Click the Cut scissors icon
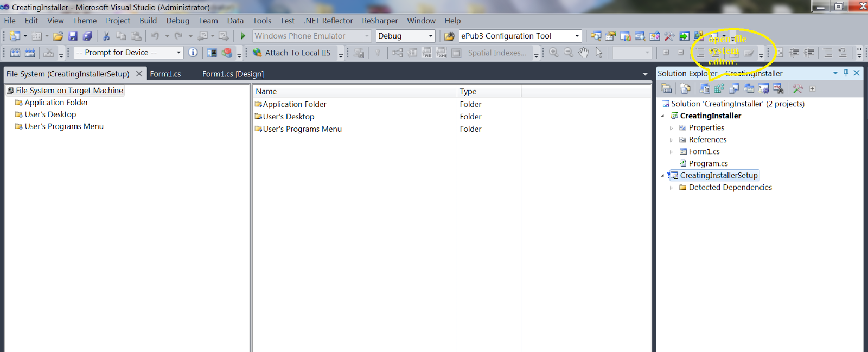 pos(106,36)
